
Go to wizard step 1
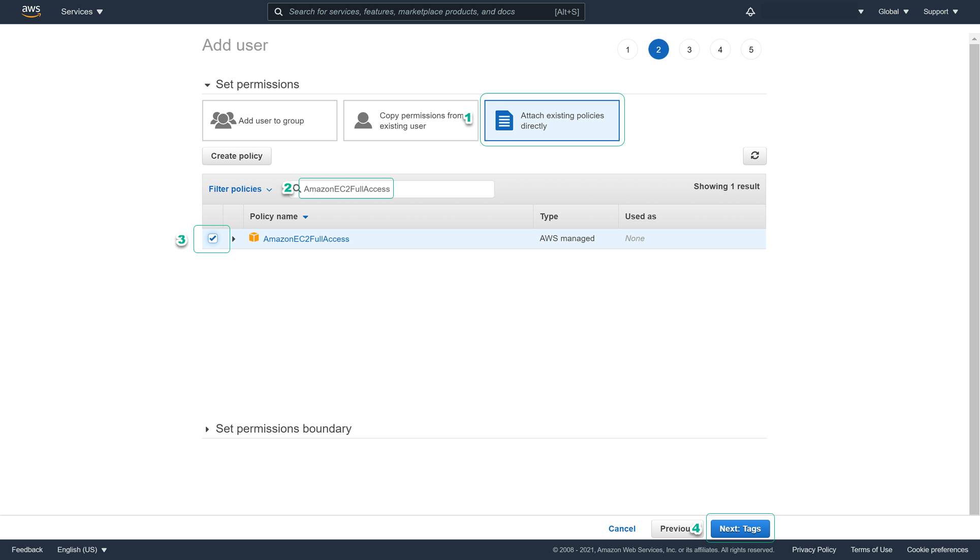pyautogui.click(x=627, y=49)
